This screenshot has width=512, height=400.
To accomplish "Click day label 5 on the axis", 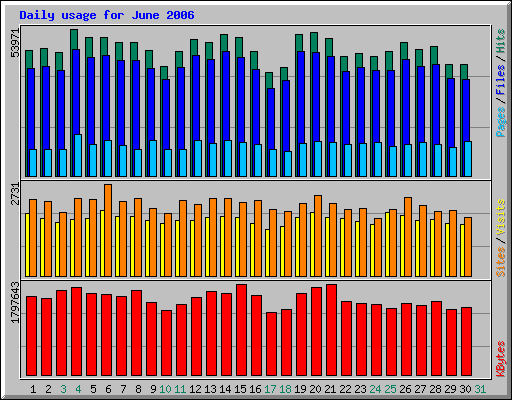I will [93, 389].
